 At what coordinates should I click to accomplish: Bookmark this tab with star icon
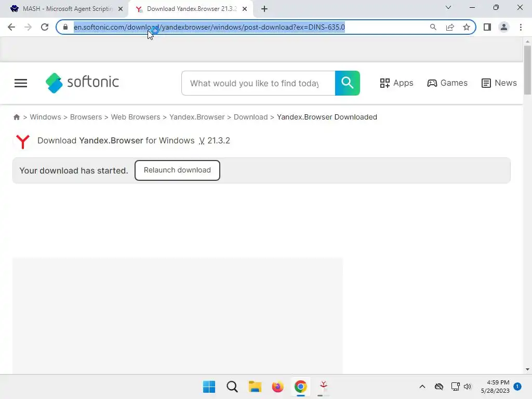467,27
